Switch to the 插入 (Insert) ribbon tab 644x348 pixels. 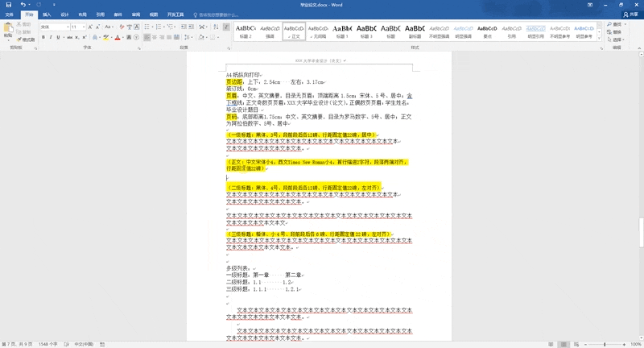(47, 14)
